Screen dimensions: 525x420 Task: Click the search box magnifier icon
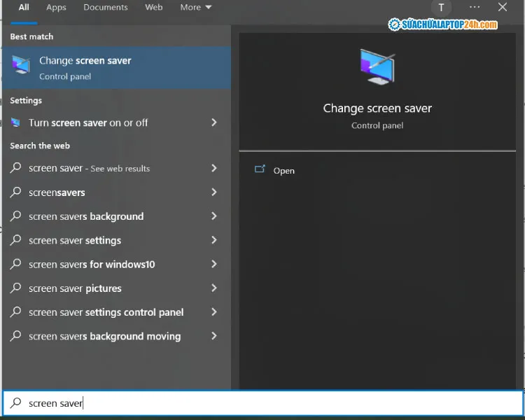coord(15,403)
